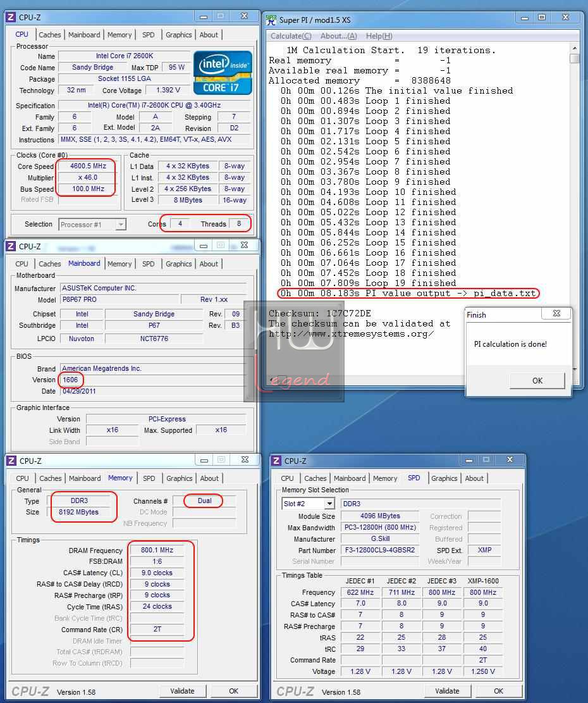
Task: Click the SPD Ext. value 'XMP'
Action: [484, 550]
